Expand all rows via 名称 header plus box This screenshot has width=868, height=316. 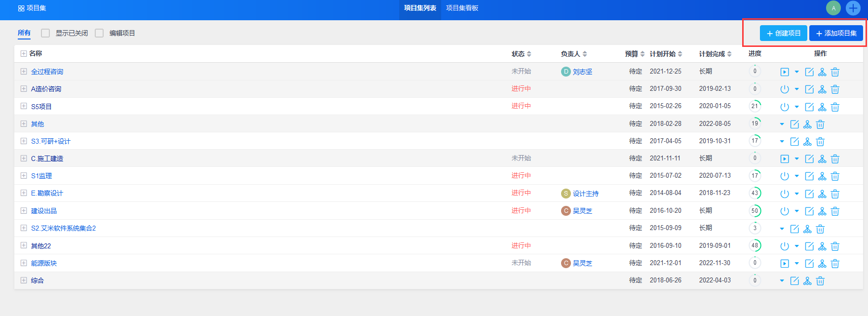coord(24,53)
